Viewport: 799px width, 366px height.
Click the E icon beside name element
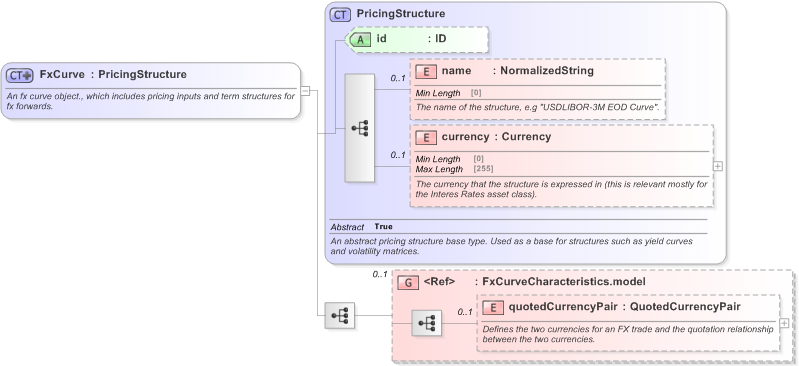point(426,71)
